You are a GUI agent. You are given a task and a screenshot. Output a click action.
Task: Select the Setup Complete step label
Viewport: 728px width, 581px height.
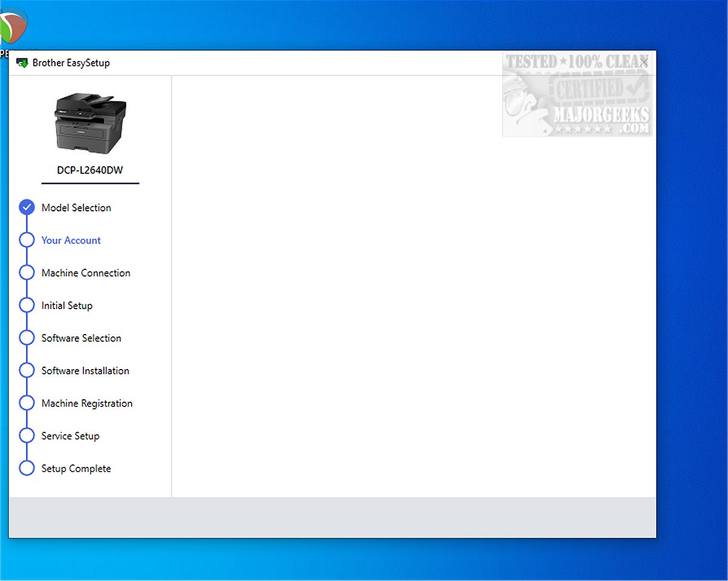[x=76, y=469]
